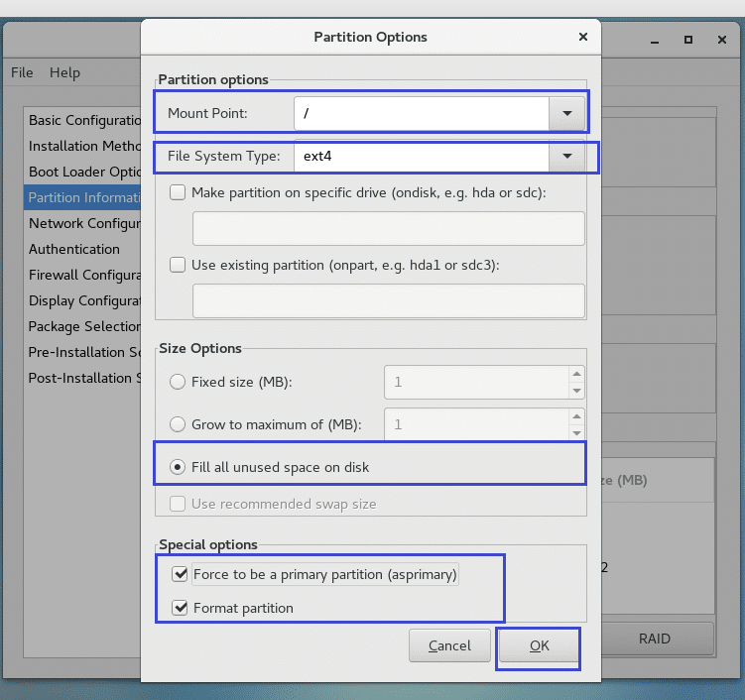Viewport: 745px width, 700px height.
Task: Close the Partition Options dialog
Action: click(x=582, y=38)
